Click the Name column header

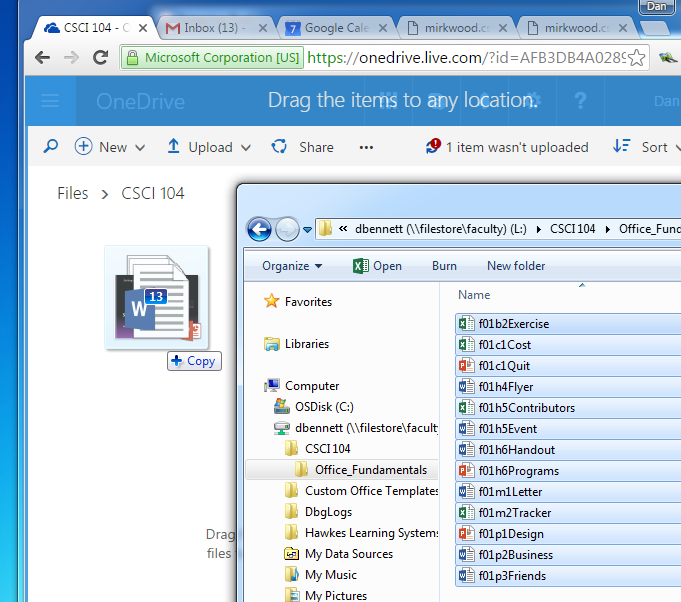tap(474, 295)
